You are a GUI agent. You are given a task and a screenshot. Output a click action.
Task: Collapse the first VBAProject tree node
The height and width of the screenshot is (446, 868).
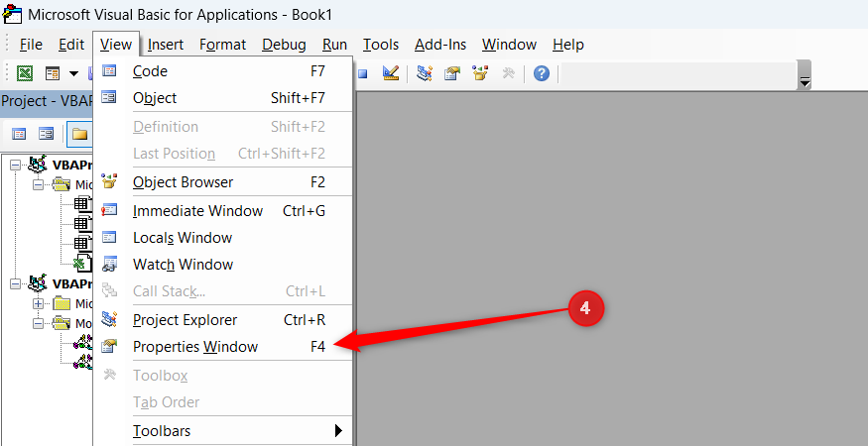[x=15, y=165]
